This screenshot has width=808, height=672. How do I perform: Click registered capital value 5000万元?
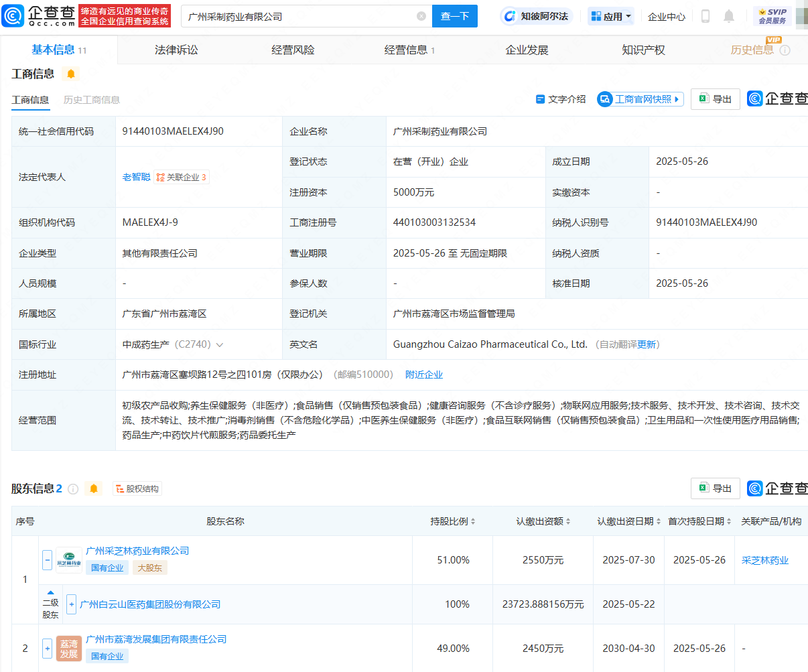pyautogui.click(x=413, y=192)
